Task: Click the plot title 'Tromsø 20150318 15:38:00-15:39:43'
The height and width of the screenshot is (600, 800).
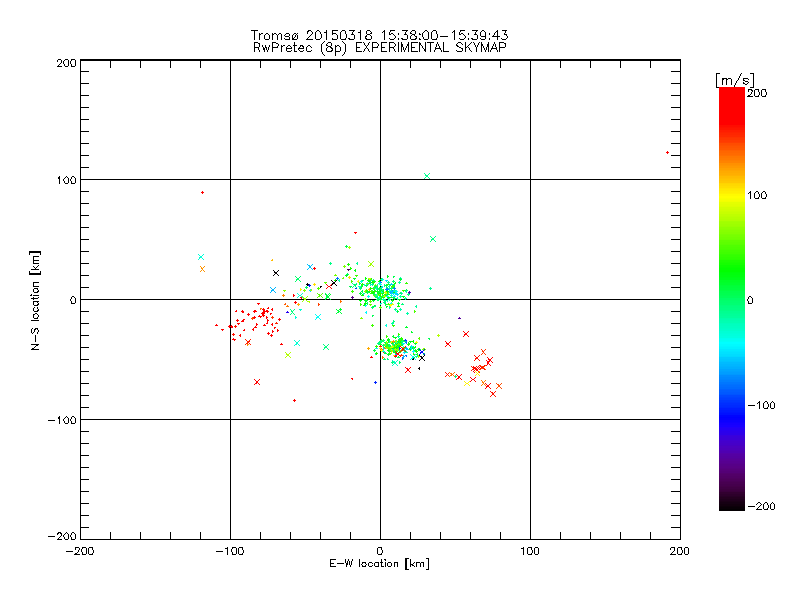Action: click(379, 35)
